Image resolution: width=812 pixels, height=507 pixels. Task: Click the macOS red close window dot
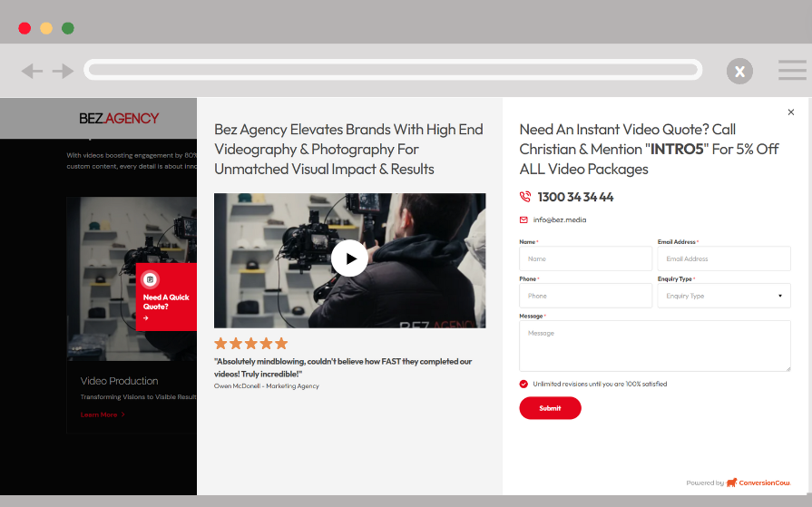24,28
